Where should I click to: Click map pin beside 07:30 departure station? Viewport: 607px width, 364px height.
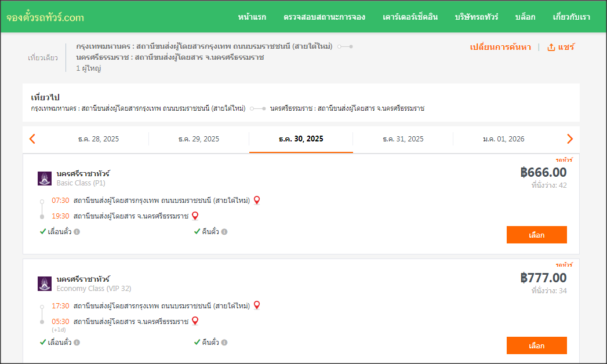click(x=257, y=200)
